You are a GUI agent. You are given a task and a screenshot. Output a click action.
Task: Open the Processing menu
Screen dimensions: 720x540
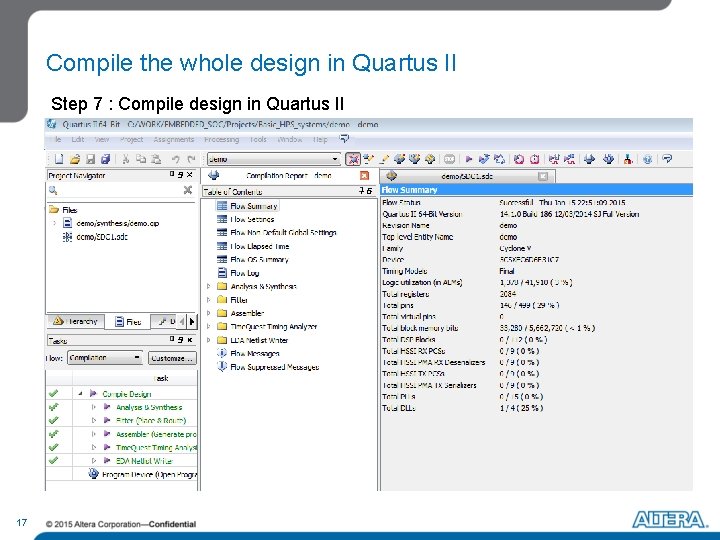click(x=221, y=139)
